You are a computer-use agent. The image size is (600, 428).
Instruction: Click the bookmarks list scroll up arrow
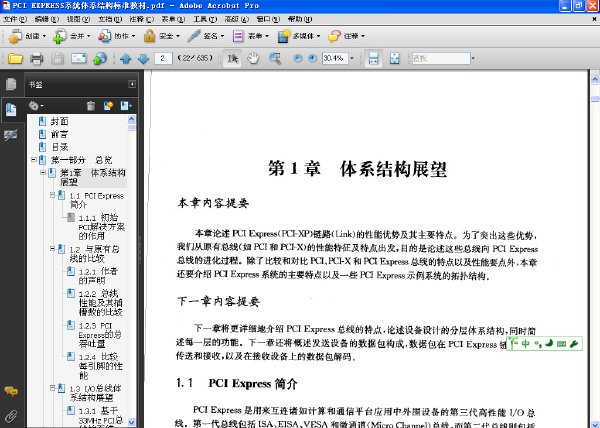tap(132, 119)
